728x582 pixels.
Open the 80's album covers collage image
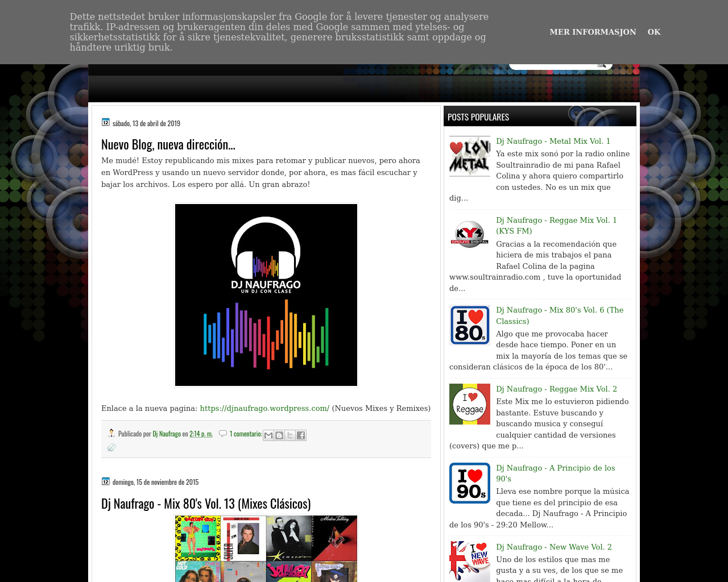click(266, 548)
